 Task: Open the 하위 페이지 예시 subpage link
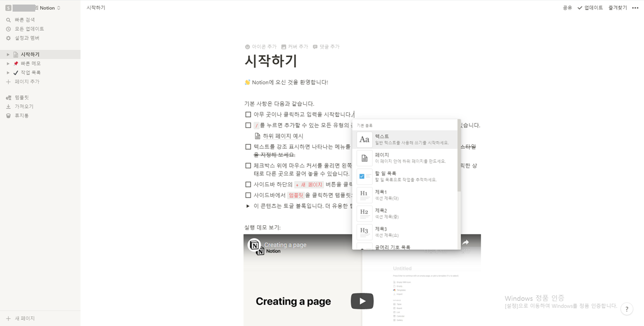(x=279, y=136)
